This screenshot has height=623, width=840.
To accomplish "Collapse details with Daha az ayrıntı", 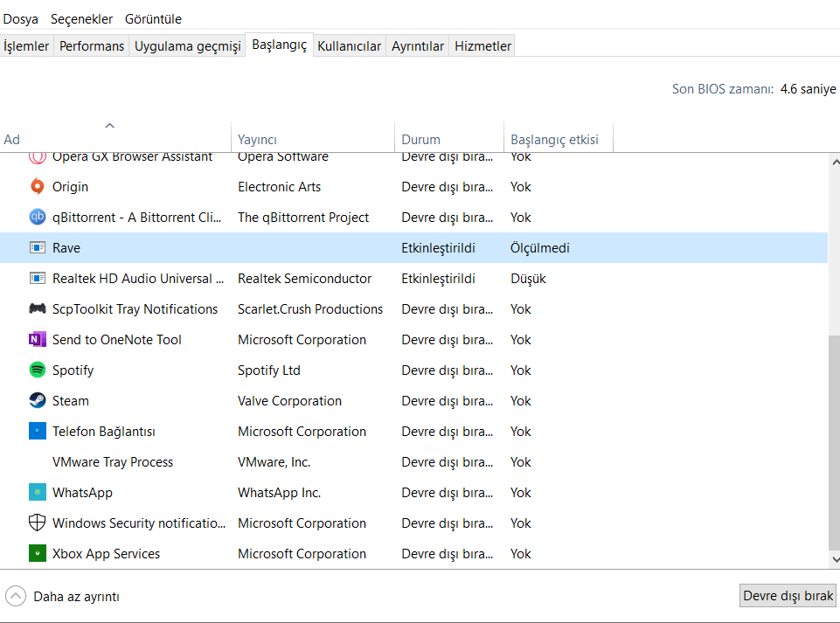I will (x=63, y=597).
